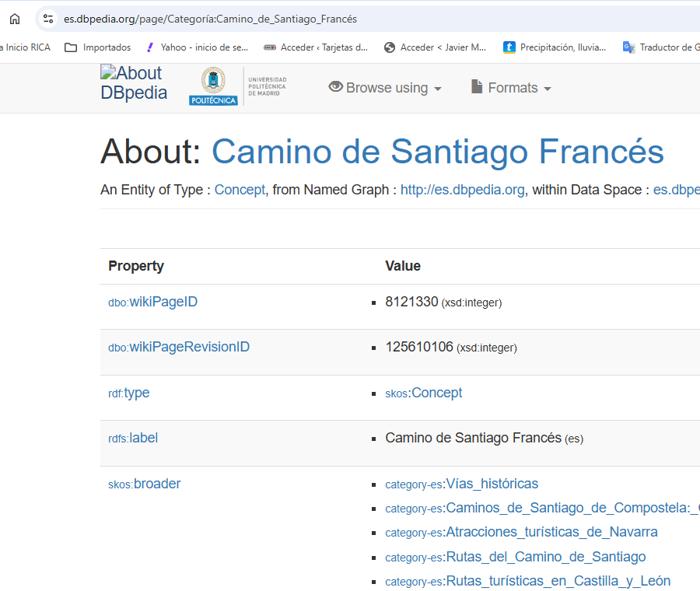Open the http://es.dbpedia.org named graph link
Viewport: 700px width, 591px height.
(x=462, y=190)
